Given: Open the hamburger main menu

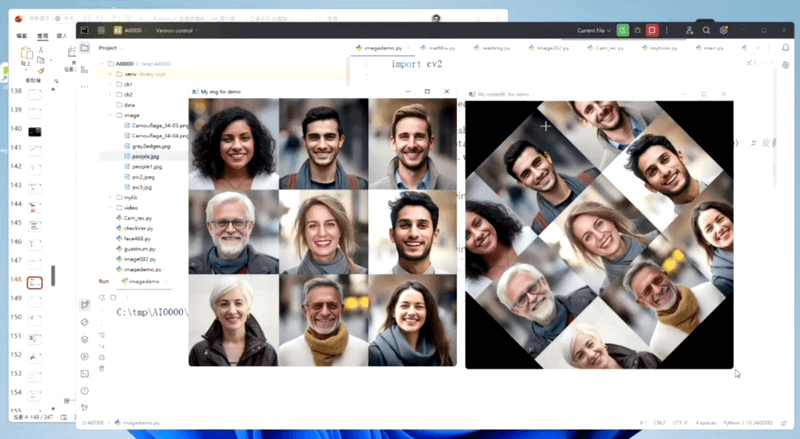Looking at the screenshot, I should (x=85, y=31).
